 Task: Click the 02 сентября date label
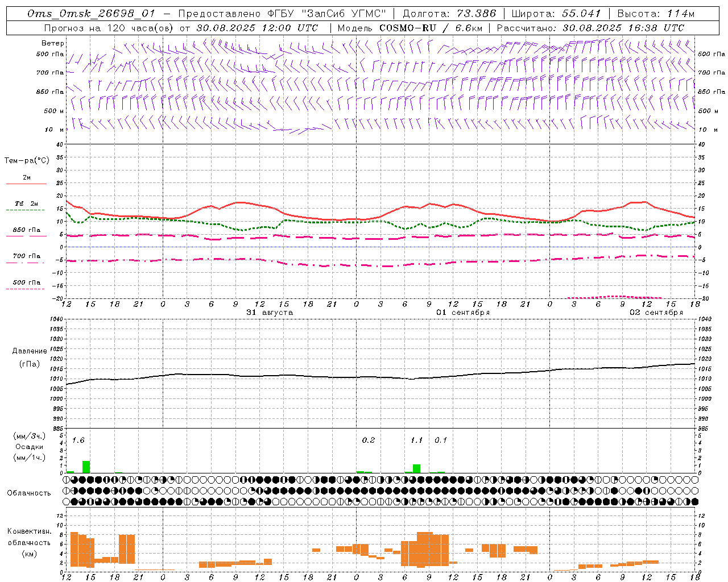pos(656,313)
